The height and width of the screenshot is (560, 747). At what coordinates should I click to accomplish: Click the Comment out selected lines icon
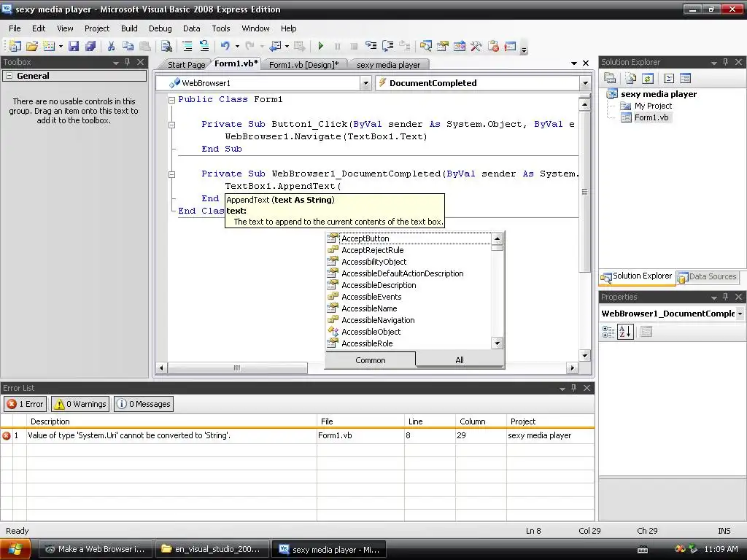click(x=187, y=46)
